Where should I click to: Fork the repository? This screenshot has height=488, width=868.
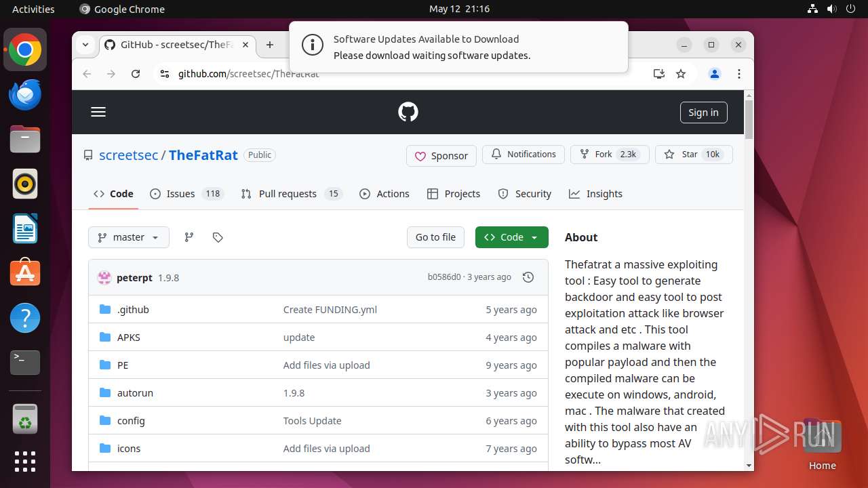coord(610,155)
